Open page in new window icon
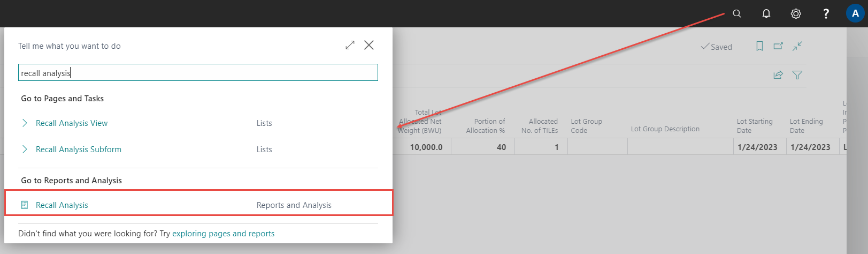Viewport: 868px width, 254px height. click(x=778, y=47)
